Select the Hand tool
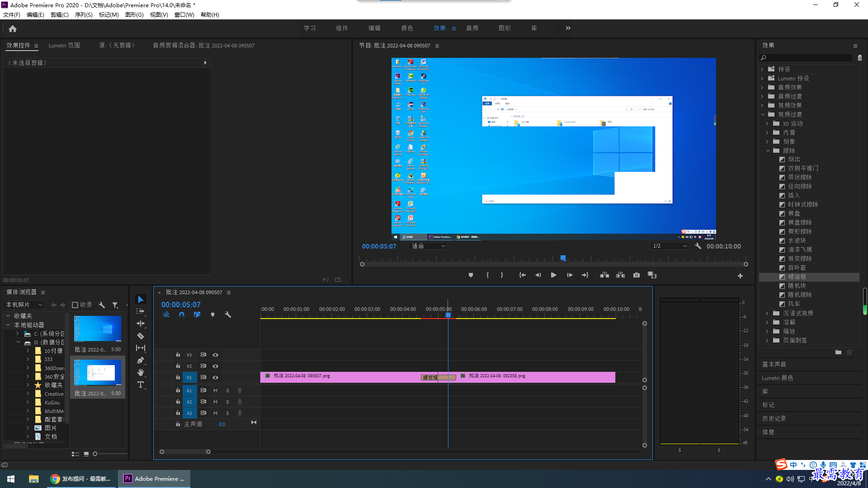 (141, 372)
